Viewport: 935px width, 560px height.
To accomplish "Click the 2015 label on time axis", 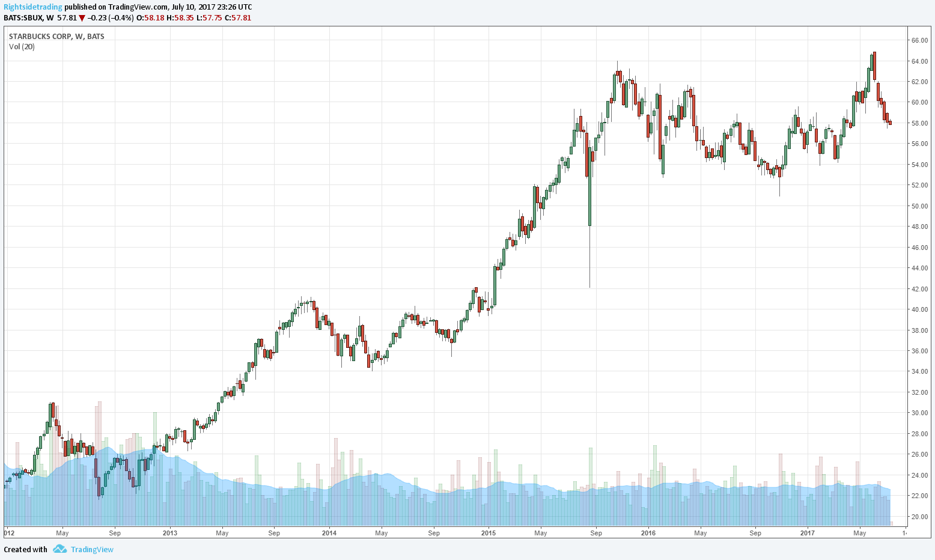I will [x=489, y=533].
